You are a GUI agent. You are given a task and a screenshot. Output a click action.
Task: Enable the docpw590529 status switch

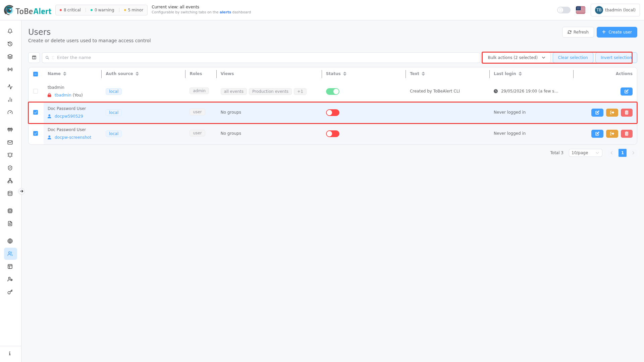(x=332, y=113)
